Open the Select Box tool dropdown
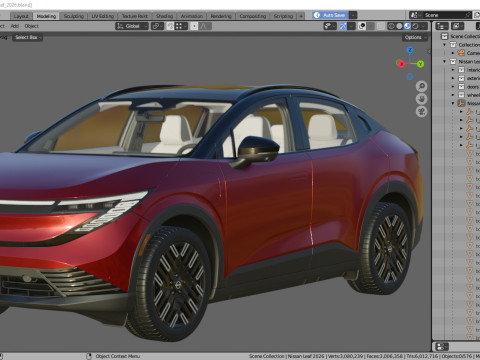This screenshot has height=360, width=480. (28, 37)
